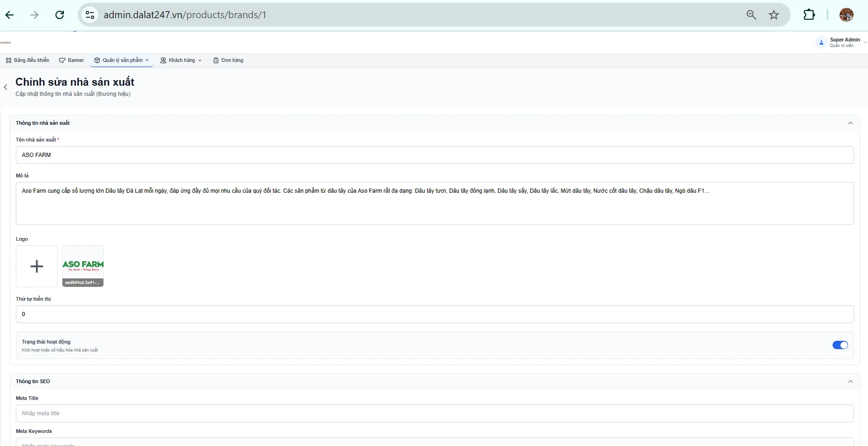Click the Super Admin user avatar icon
Screen dimensions: 868x446
pyautogui.click(x=821, y=42)
